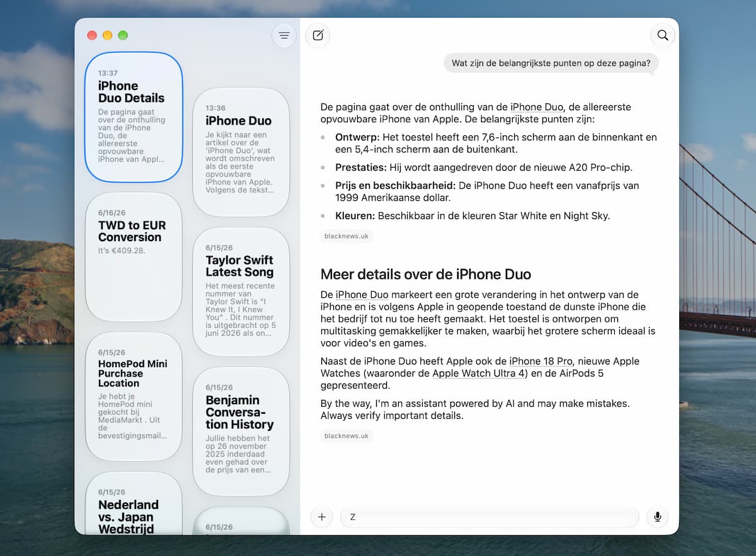Click the Prestaties bullet text
756x556 pixels.
(483, 167)
